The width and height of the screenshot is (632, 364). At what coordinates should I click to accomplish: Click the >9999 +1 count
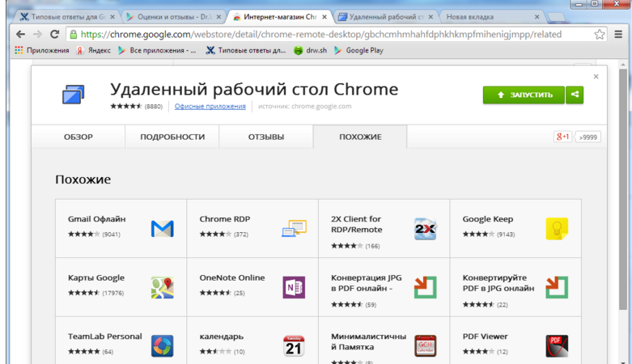pyautogui.click(x=587, y=137)
